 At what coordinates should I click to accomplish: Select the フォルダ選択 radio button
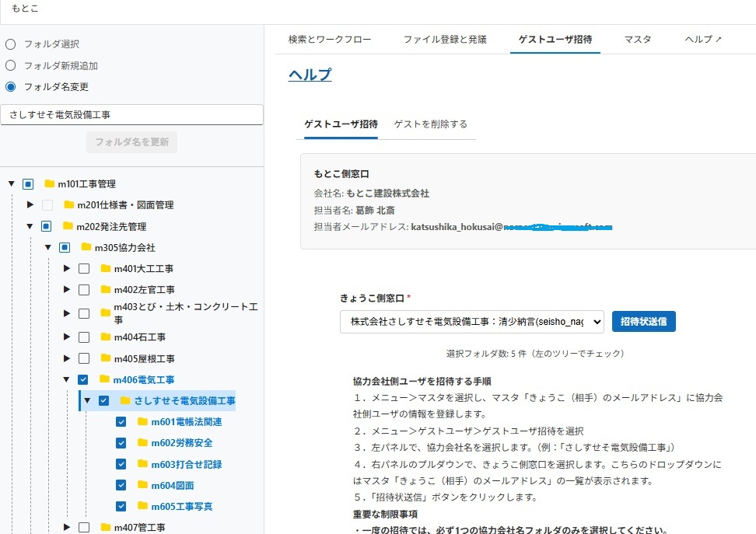(x=11, y=44)
